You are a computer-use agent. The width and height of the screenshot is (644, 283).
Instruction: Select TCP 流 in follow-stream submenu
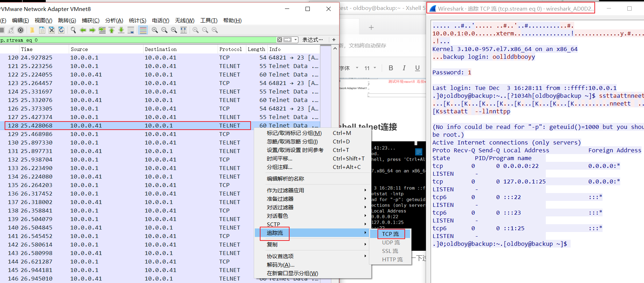[390, 234]
